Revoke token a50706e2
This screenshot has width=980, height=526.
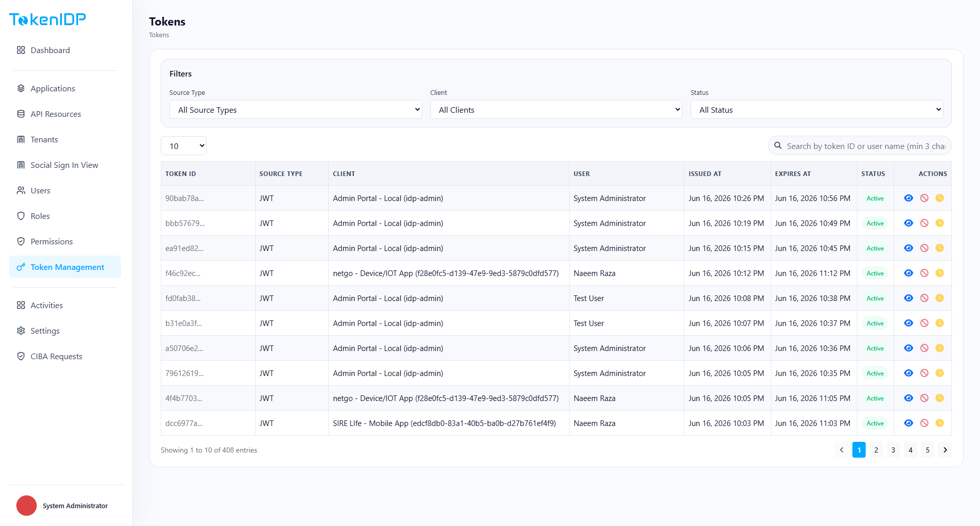click(x=924, y=348)
